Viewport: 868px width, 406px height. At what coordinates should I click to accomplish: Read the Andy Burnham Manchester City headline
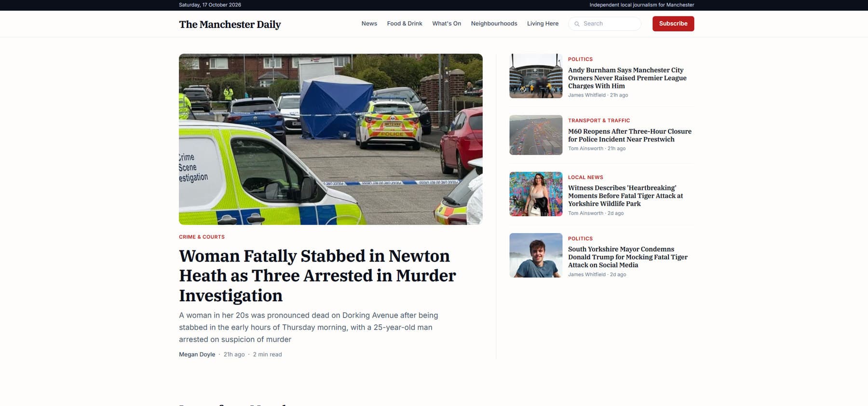[627, 78]
